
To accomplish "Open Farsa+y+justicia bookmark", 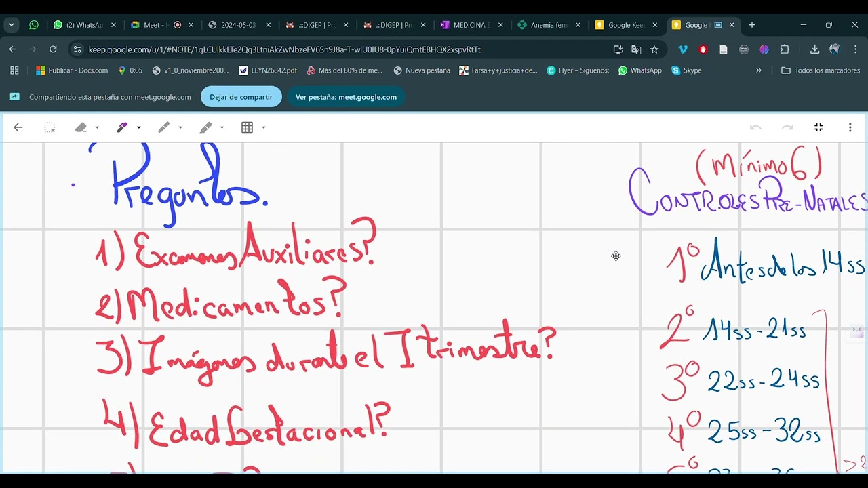I will click(x=498, y=70).
